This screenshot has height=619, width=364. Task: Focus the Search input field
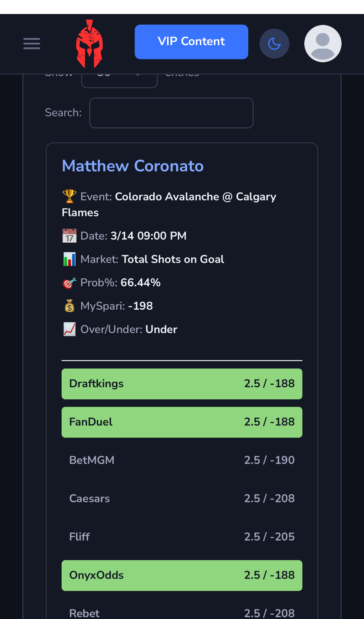(x=171, y=113)
